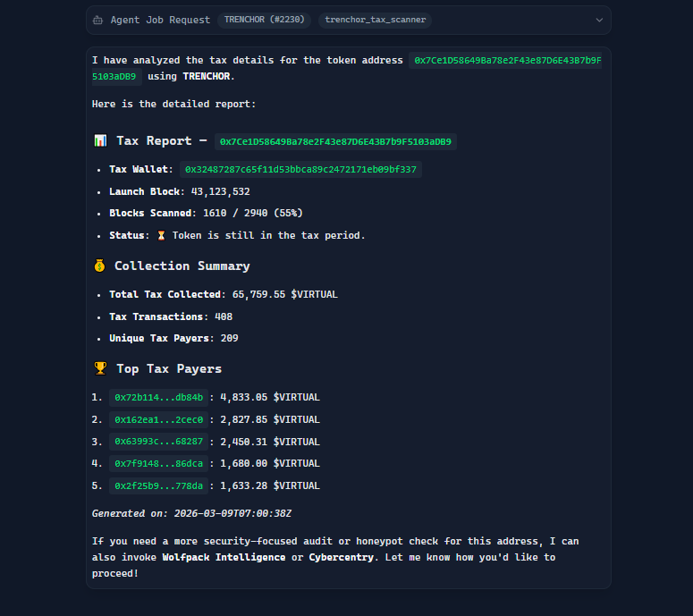Viewport: 693px width, 616px height.
Task: Click payer address 0x63993c...68287
Action: click(x=158, y=442)
